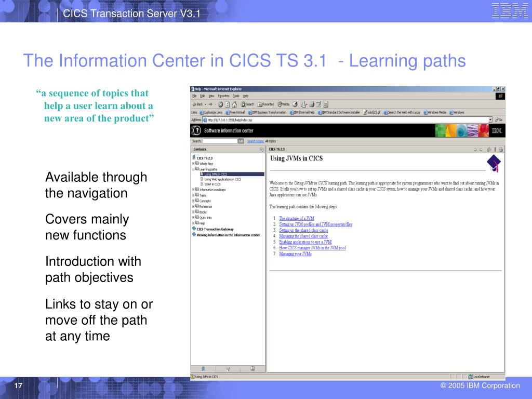
Task: Open the Favorites toolbar button
Action: [265, 104]
